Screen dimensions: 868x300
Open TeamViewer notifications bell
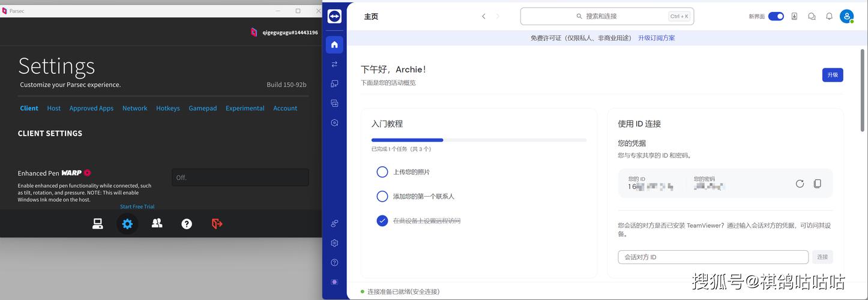coord(829,16)
